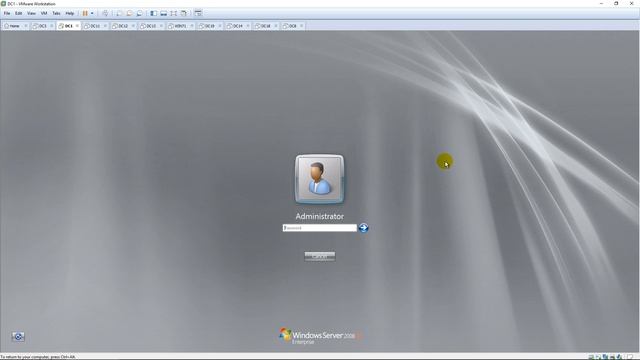Viewport: 640px width, 360px height.
Task: Close the DC11 tab
Action: [x=105, y=26]
